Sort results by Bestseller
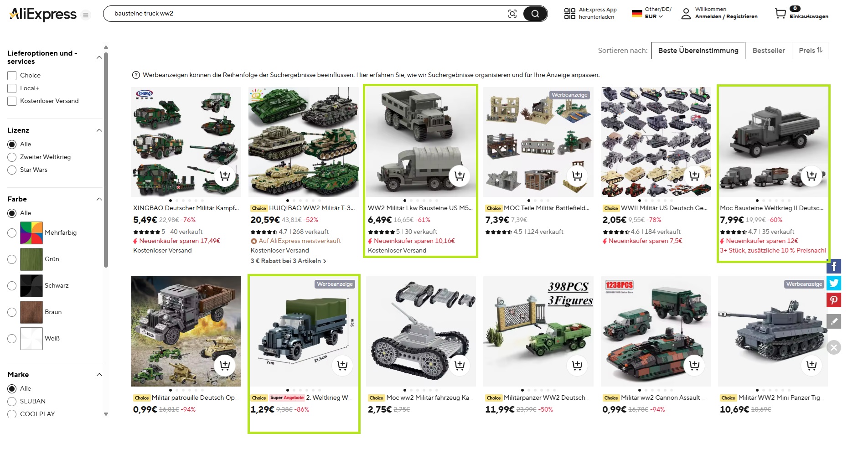This screenshot has width=868, height=449. pyautogui.click(x=769, y=51)
